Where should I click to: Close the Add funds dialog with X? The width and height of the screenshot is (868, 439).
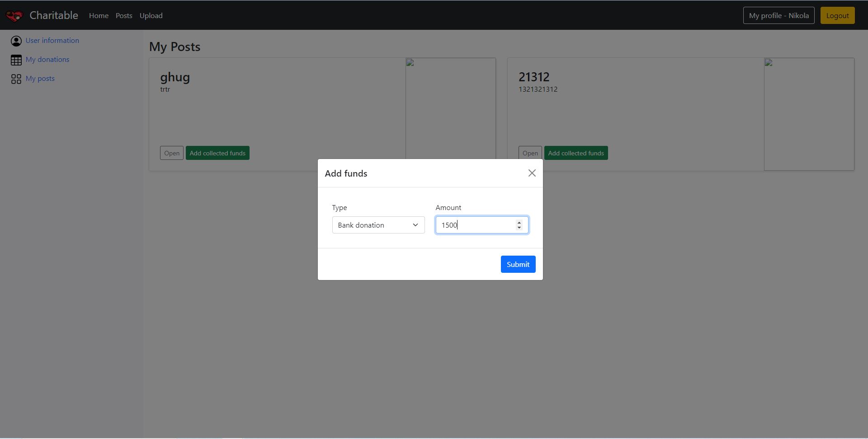click(x=532, y=173)
